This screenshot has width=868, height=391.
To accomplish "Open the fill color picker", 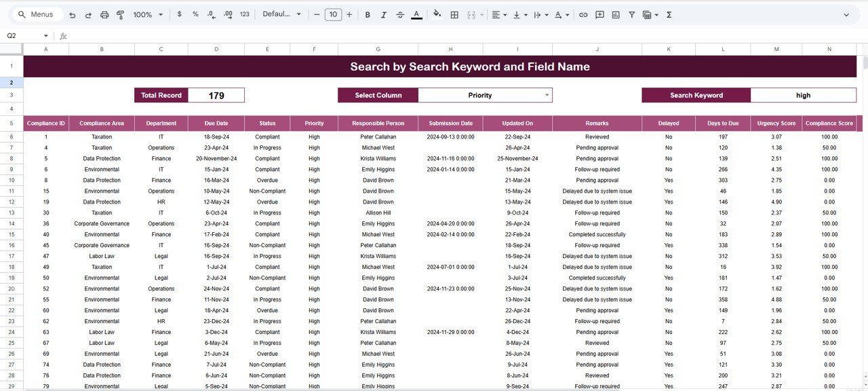I will (x=437, y=14).
